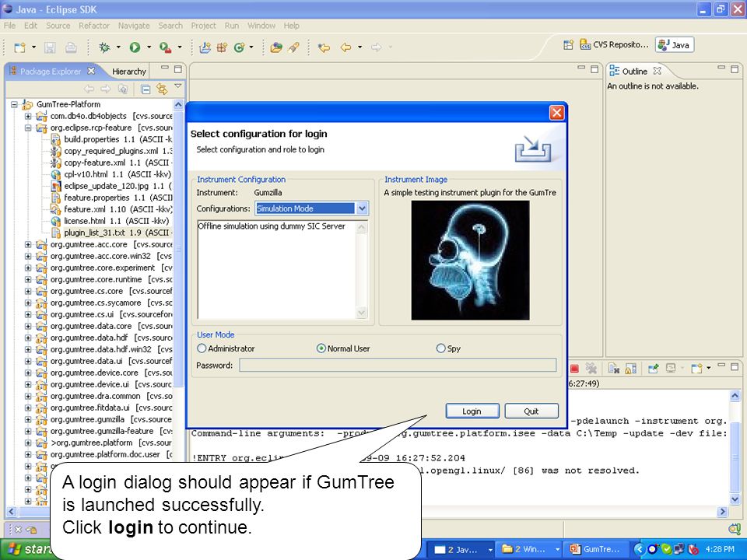Screen dimensions: 747x560
Task: Click the red Terminate console icon
Action: point(574,368)
